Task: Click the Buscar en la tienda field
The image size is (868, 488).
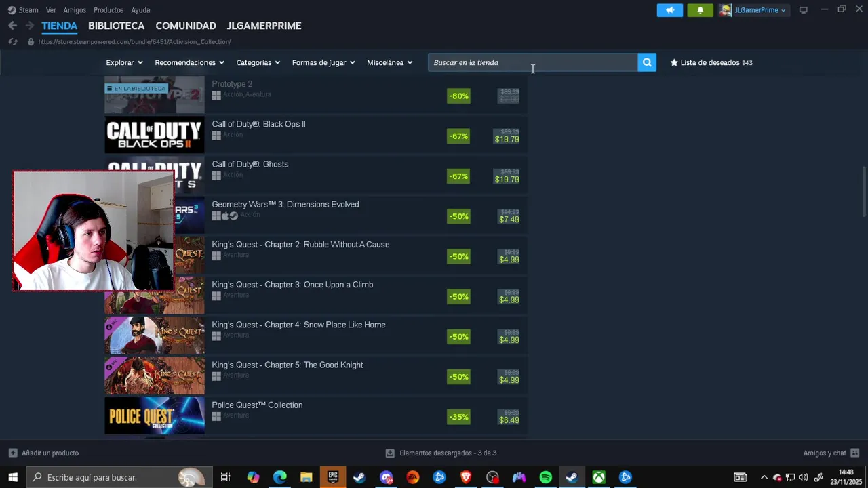Action: tap(533, 62)
